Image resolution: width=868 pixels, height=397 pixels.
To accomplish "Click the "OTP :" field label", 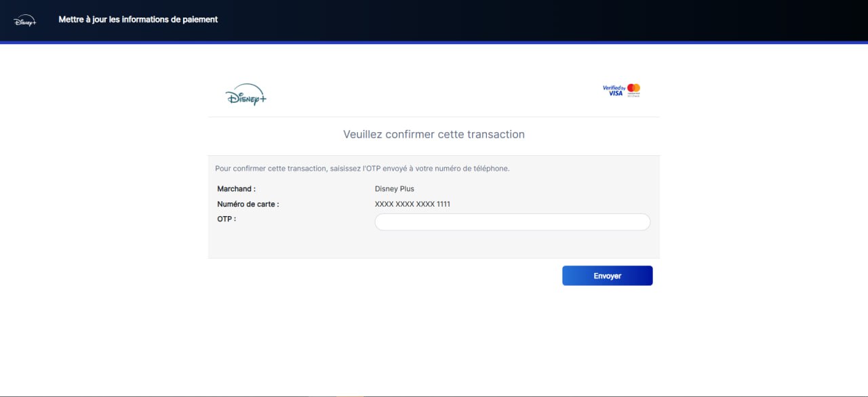I will point(226,219).
